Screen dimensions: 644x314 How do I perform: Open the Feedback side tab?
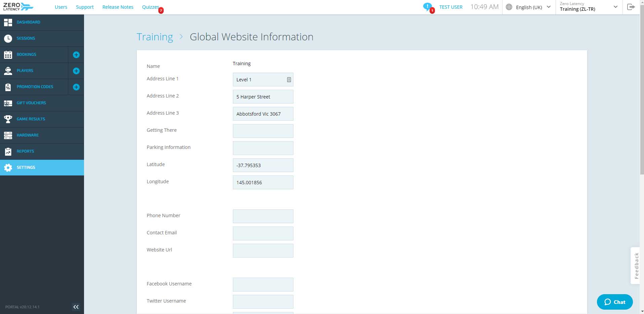635,266
